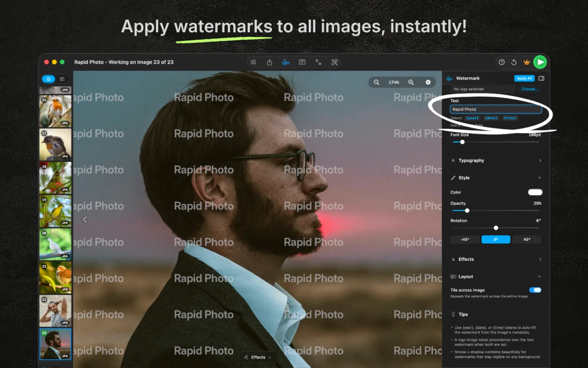The width and height of the screenshot is (588, 368).
Task: Zoom out with the magnifier minus icon
Action: point(377,82)
